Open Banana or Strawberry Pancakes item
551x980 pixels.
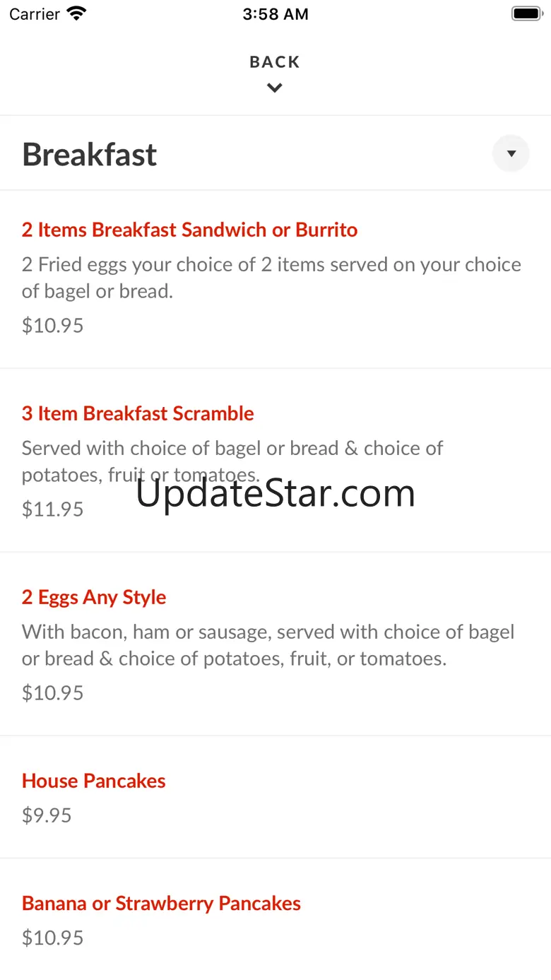pos(161,903)
